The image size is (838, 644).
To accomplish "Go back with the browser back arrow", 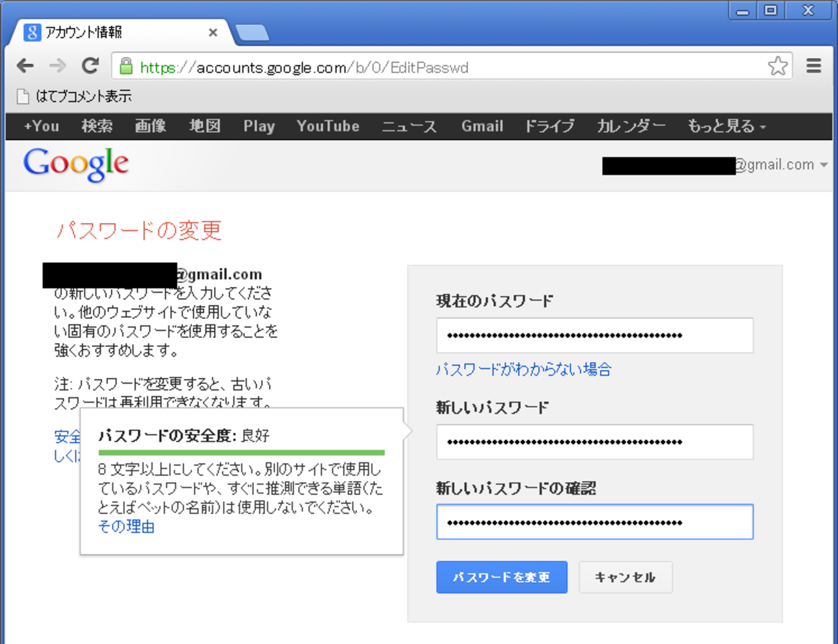I will [25, 66].
